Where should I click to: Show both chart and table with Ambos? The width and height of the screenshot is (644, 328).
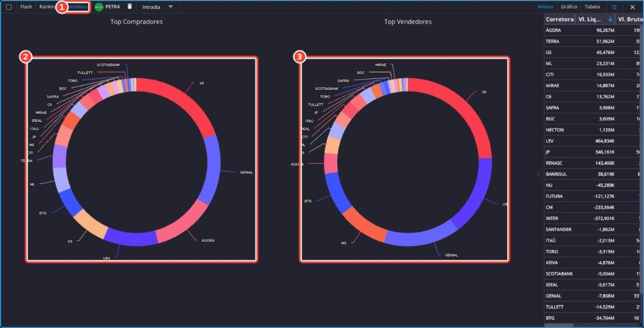pos(545,7)
